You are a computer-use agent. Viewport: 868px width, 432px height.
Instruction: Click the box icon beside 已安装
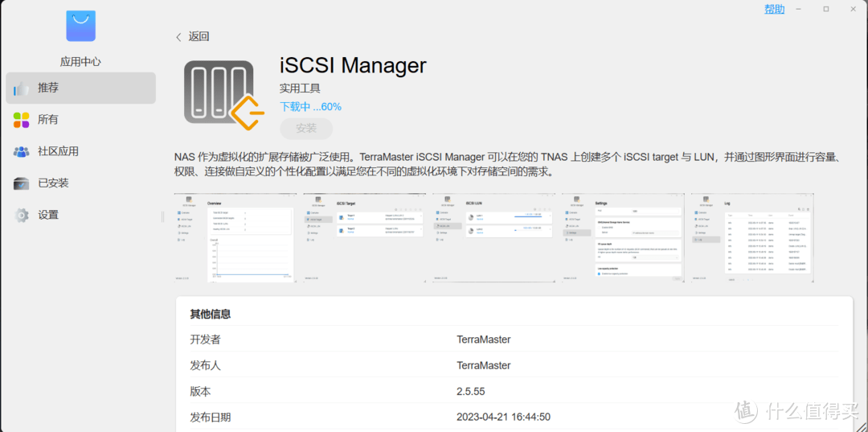21,183
